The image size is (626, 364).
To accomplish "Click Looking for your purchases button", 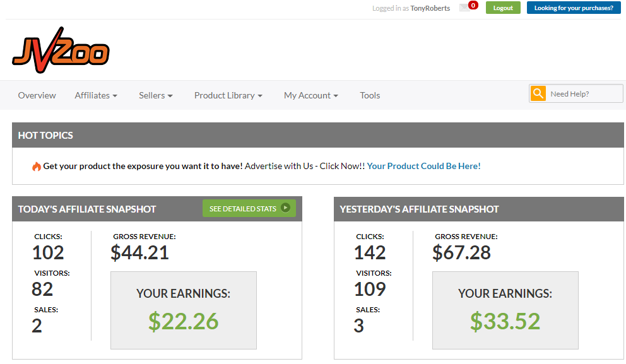I will click(x=574, y=8).
